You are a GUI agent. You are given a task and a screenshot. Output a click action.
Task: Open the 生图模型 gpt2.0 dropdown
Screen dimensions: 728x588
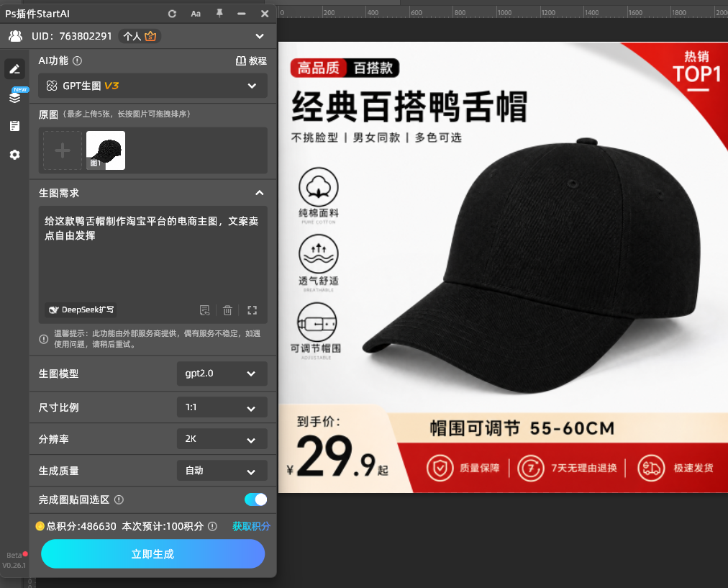point(222,374)
